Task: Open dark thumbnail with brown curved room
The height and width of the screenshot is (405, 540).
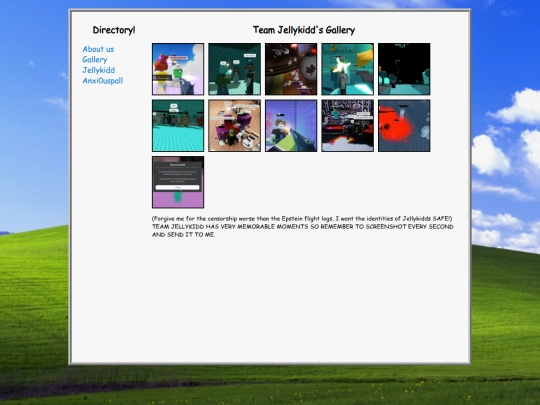Action: pyautogui.click(x=291, y=69)
